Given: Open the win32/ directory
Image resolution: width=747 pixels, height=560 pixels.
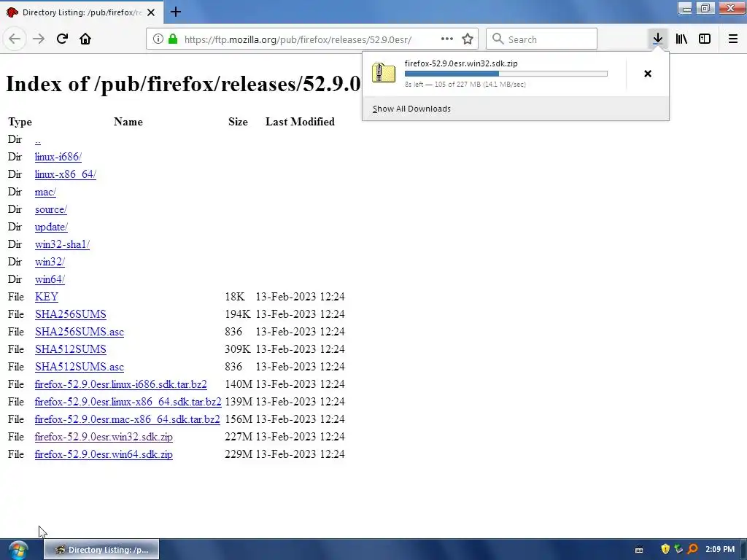Looking at the screenshot, I should tap(50, 262).
